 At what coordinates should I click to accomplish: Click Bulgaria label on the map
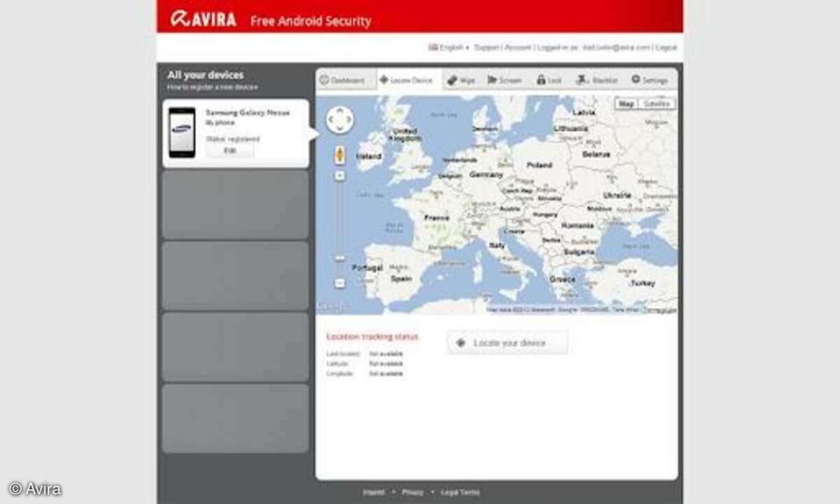(579, 251)
